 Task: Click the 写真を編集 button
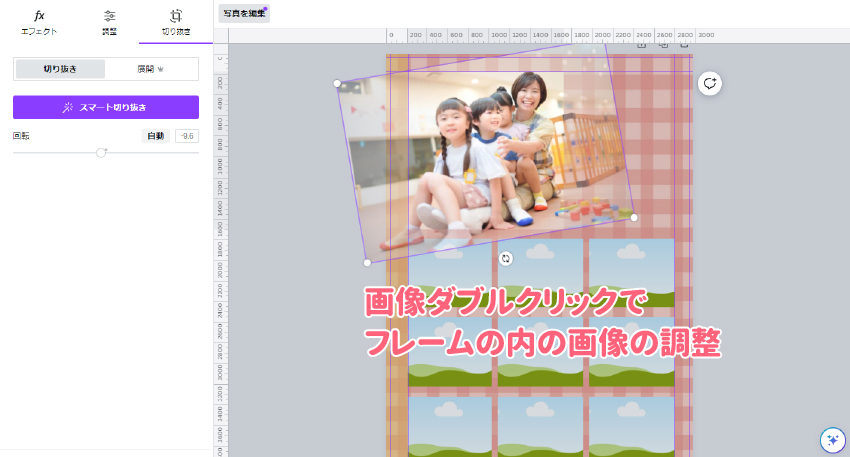[244, 14]
